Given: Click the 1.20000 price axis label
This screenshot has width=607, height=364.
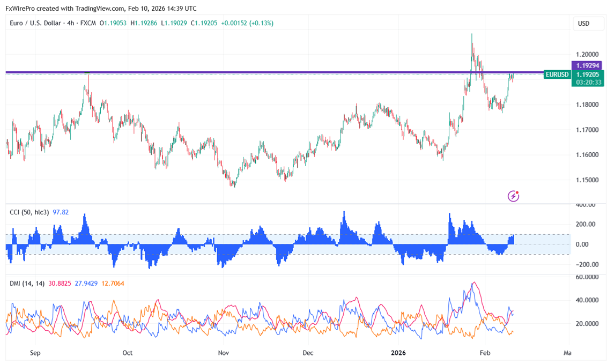Looking at the screenshot, I should pyautogui.click(x=587, y=55).
